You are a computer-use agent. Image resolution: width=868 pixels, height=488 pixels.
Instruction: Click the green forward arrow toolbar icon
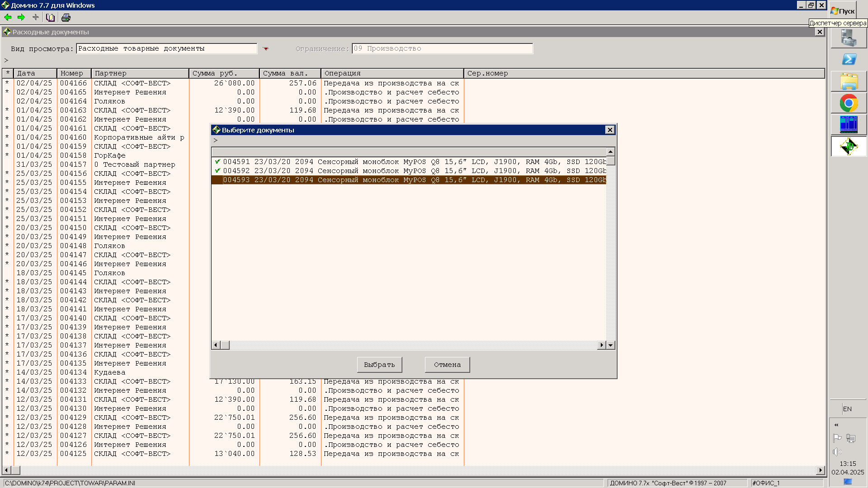pyautogui.click(x=21, y=18)
